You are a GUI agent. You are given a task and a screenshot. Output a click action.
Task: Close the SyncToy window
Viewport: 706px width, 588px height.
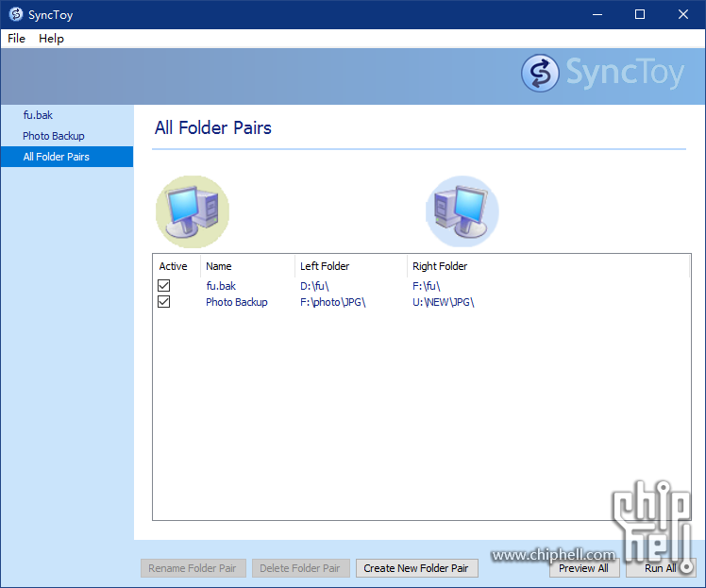click(683, 14)
